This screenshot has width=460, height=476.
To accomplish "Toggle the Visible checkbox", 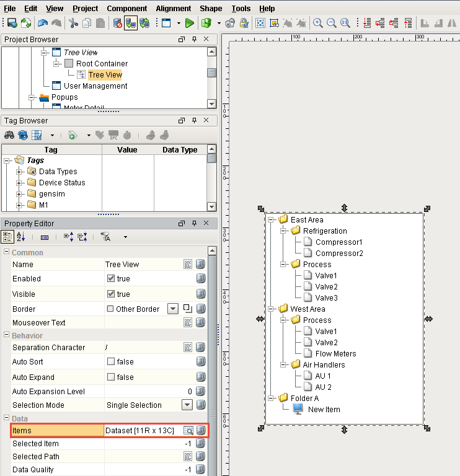I will coord(111,294).
